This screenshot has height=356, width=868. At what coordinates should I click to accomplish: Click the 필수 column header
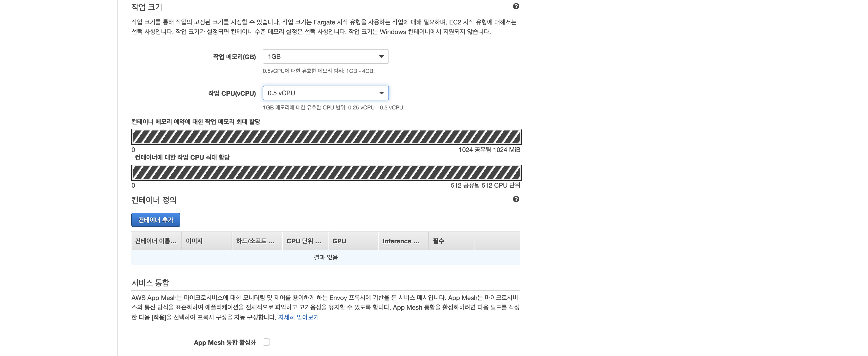pos(451,241)
